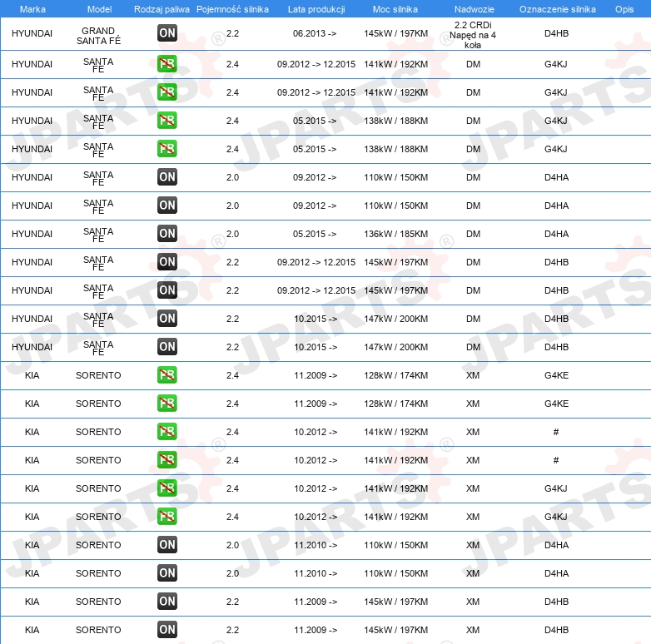This screenshot has height=644, width=651.
Task: Select the 2.2 CRDi Napęd na 4 koła cell
Action: click(x=473, y=35)
